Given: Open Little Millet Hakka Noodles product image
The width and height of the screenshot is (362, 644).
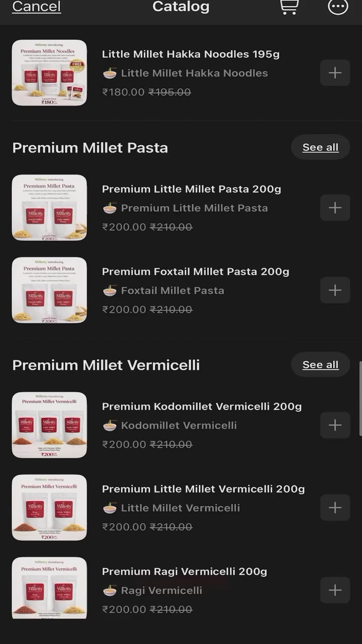Looking at the screenshot, I should (x=49, y=73).
